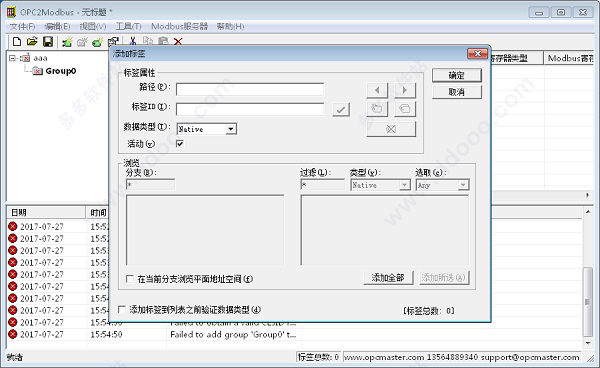Screen dimensions: 600x368
Task: Click the log panel vertical scrollbar thumb
Action: coord(587,302)
